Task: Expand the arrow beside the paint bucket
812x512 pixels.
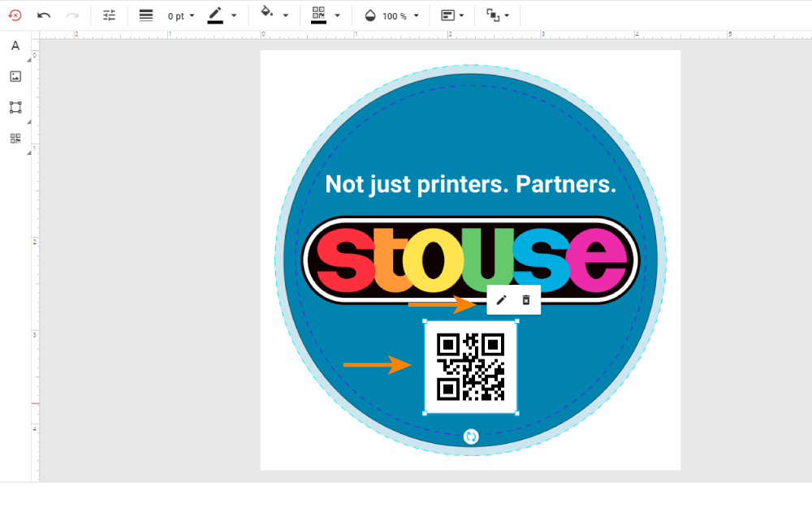Action: (x=285, y=15)
